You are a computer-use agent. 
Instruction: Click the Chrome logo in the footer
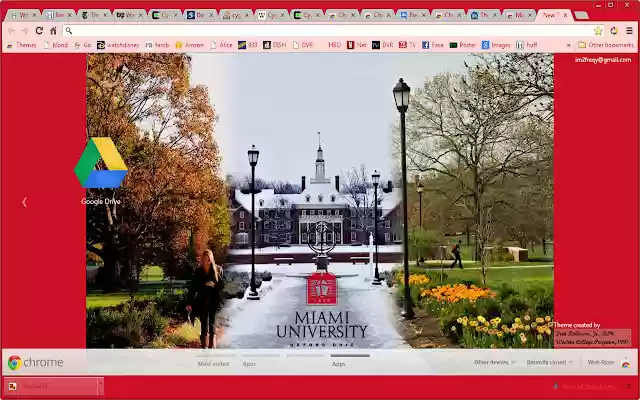[36, 362]
